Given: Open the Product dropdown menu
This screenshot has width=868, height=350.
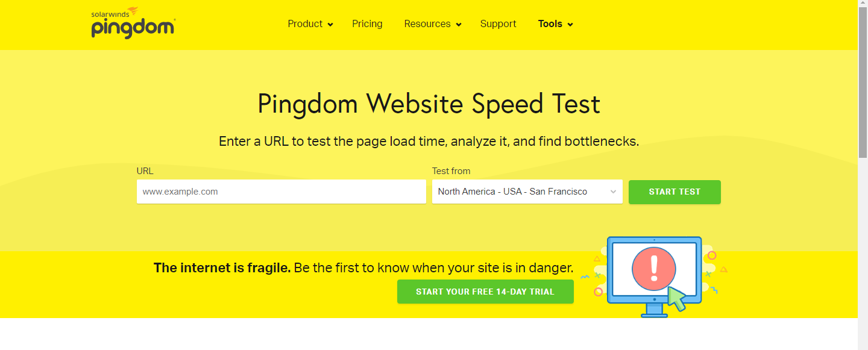Looking at the screenshot, I should (310, 24).
